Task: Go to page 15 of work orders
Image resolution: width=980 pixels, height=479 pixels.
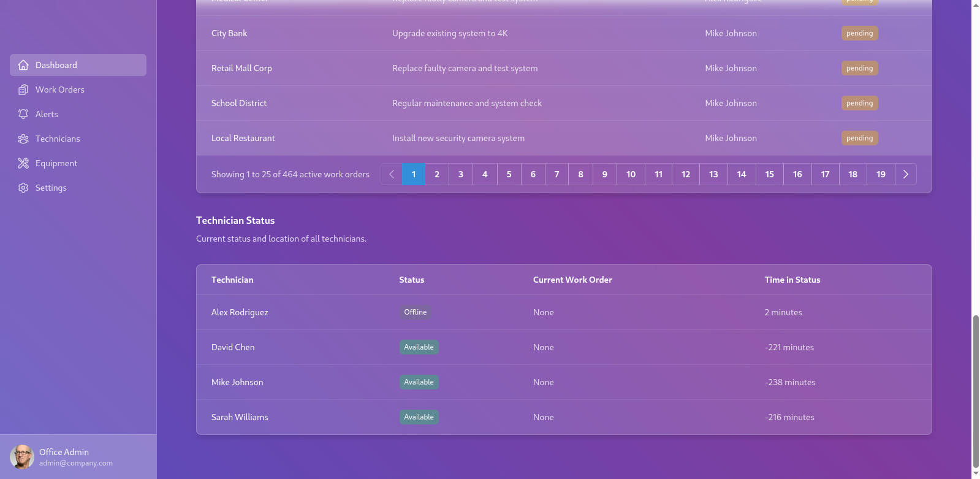Action: pyautogui.click(x=770, y=174)
